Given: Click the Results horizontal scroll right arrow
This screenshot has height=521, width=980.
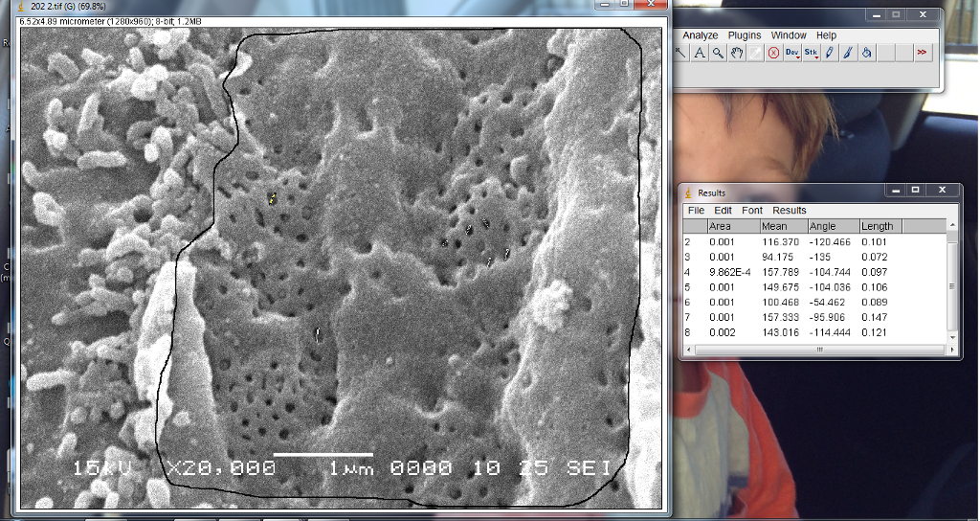Looking at the screenshot, I should 952,351.
